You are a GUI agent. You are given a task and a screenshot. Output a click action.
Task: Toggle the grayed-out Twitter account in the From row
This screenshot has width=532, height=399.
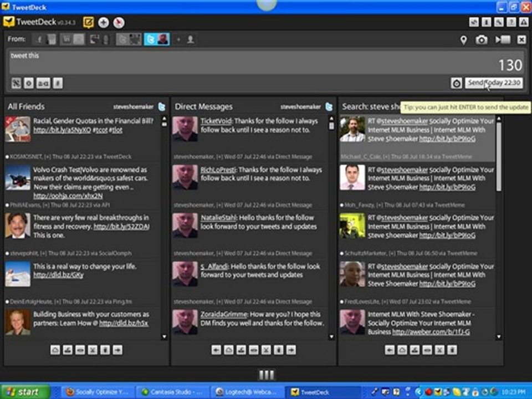pyautogui.click(x=129, y=39)
